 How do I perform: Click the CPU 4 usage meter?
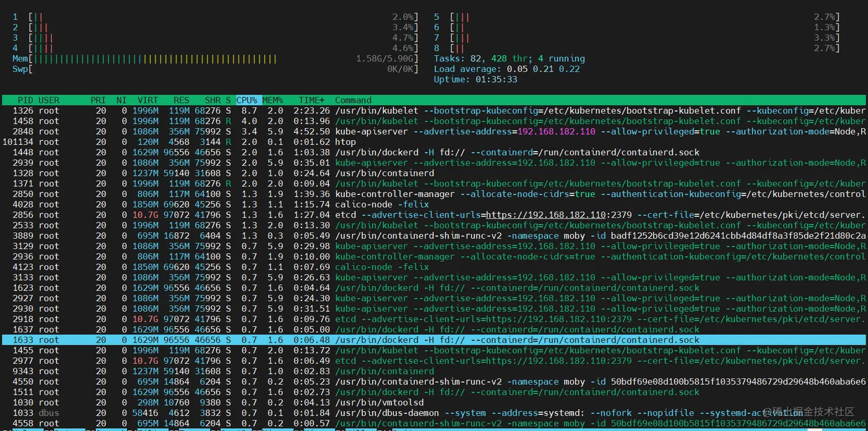click(215, 48)
